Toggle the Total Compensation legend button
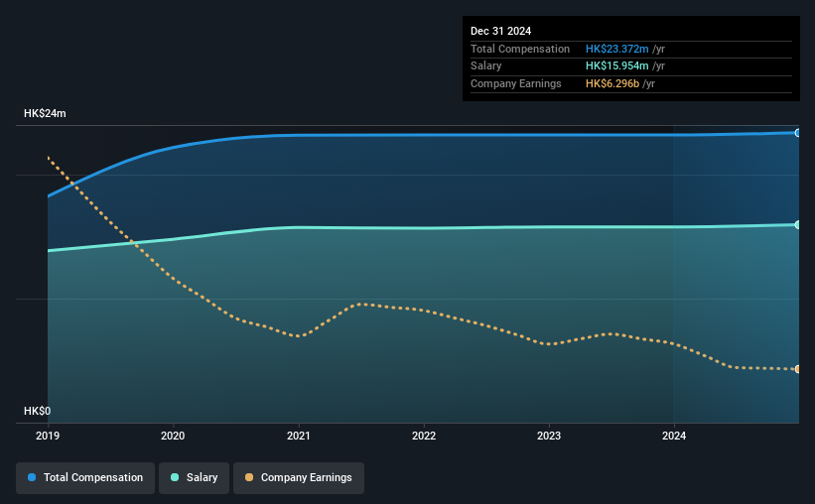The height and width of the screenshot is (504, 815). [x=85, y=477]
